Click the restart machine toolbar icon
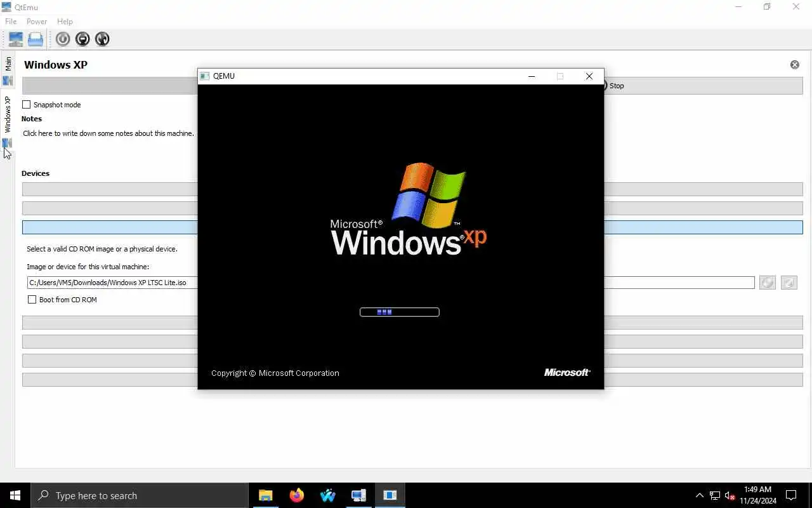 (102, 39)
